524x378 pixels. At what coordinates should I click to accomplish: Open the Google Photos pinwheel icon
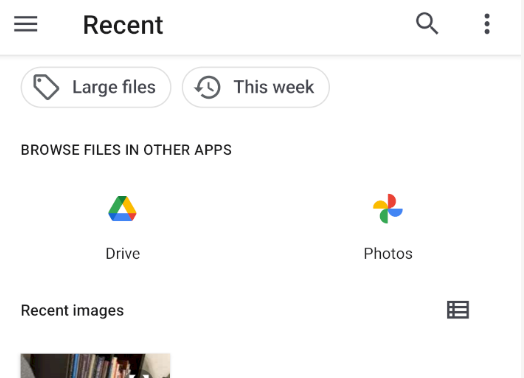(388, 209)
